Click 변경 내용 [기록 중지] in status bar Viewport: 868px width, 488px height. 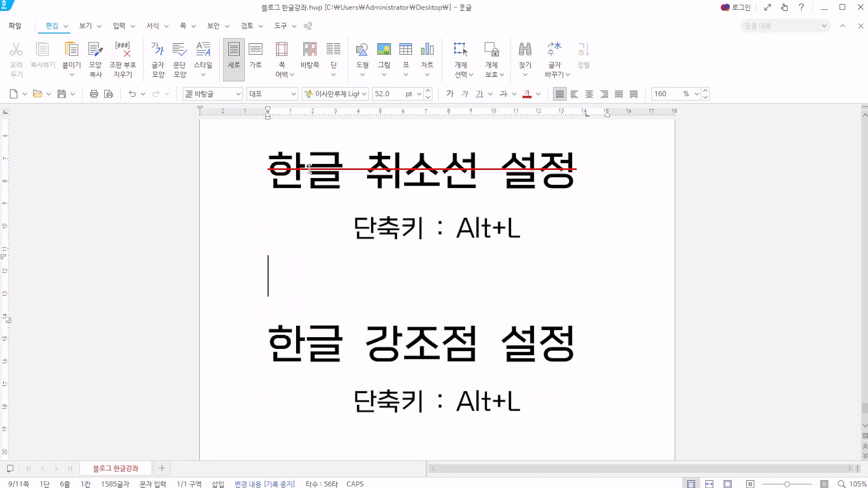(264, 484)
